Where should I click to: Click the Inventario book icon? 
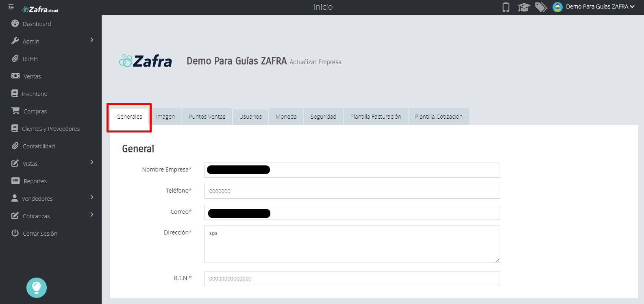coord(15,93)
